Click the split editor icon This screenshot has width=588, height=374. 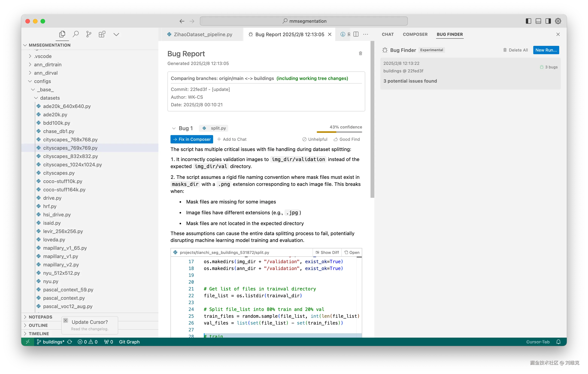(356, 34)
